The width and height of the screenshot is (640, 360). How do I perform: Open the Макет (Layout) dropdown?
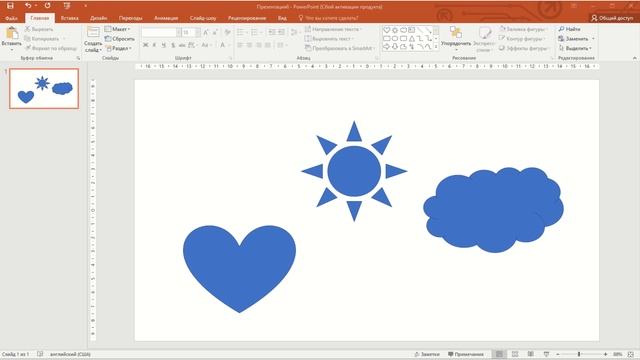(x=118, y=29)
